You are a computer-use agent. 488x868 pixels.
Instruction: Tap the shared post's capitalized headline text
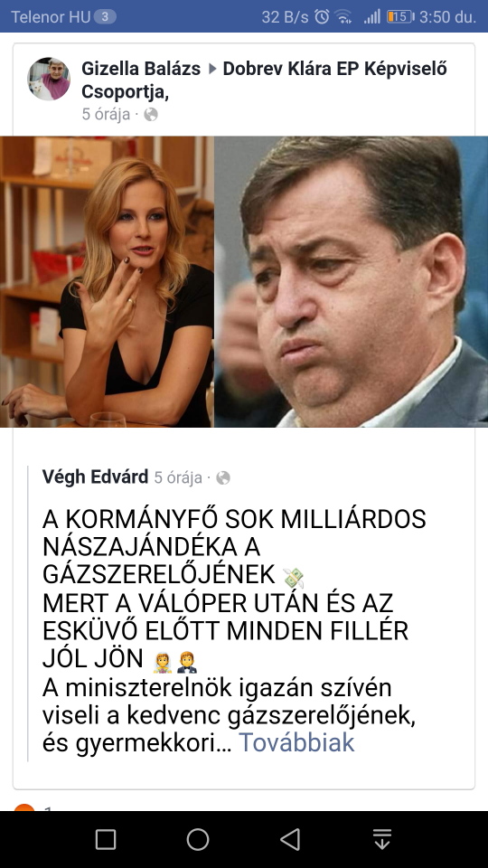234,589
